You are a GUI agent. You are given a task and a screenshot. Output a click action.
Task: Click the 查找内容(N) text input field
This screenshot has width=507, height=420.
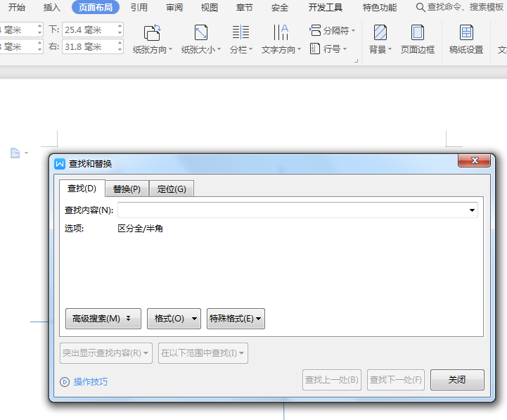coord(297,210)
